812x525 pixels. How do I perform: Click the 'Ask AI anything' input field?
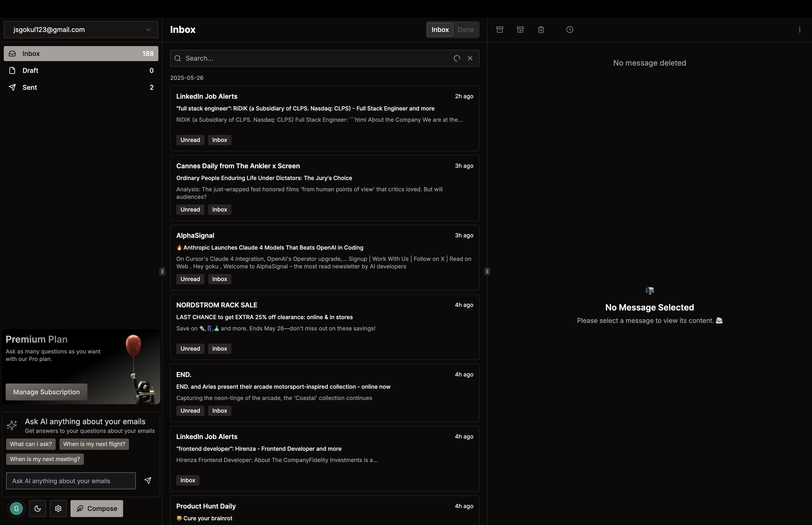pyautogui.click(x=71, y=481)
